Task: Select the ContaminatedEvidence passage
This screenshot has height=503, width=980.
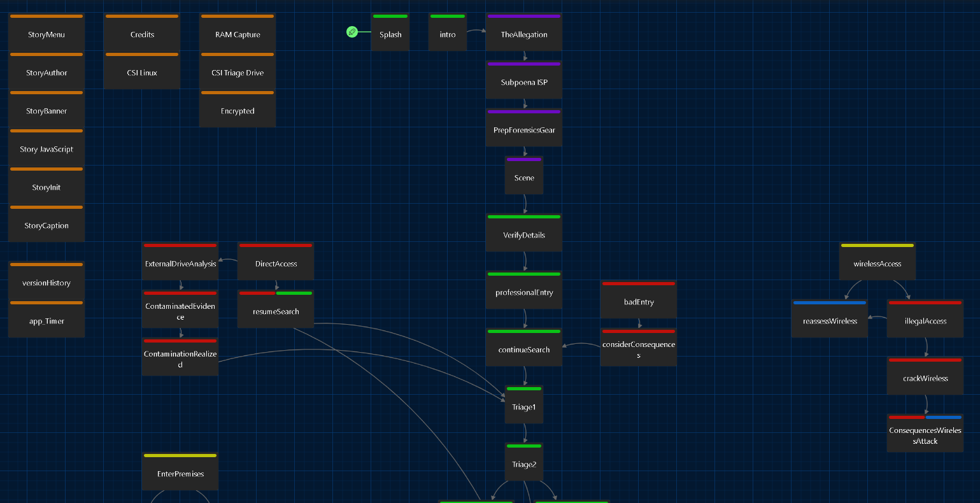Action: (180, 309)
